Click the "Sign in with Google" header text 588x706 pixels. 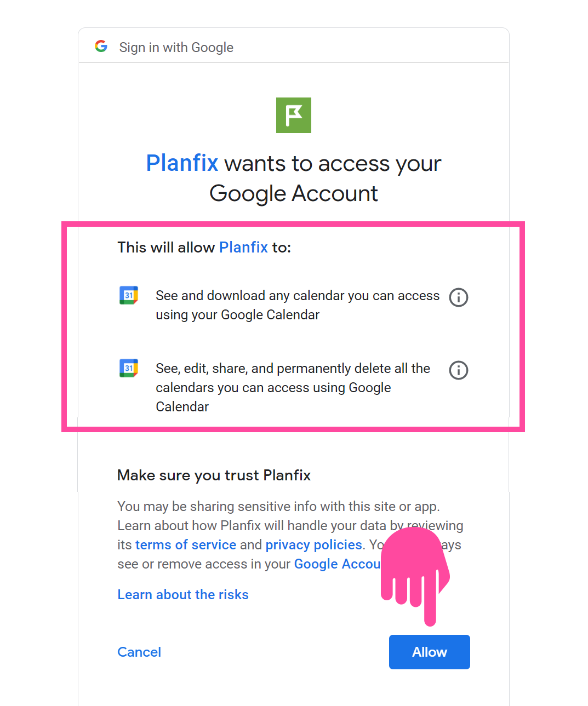176,48
